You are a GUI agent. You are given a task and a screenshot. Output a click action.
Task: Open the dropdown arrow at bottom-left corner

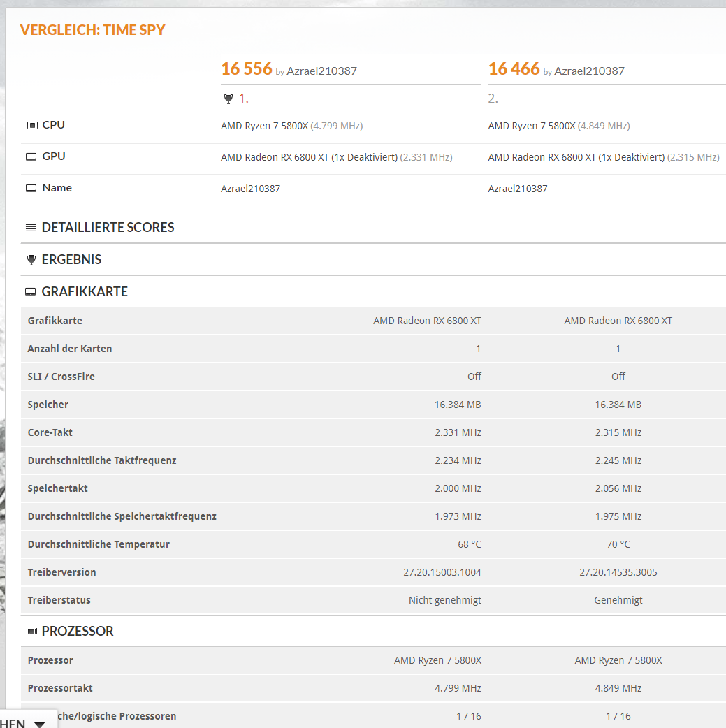coord(40,723)
